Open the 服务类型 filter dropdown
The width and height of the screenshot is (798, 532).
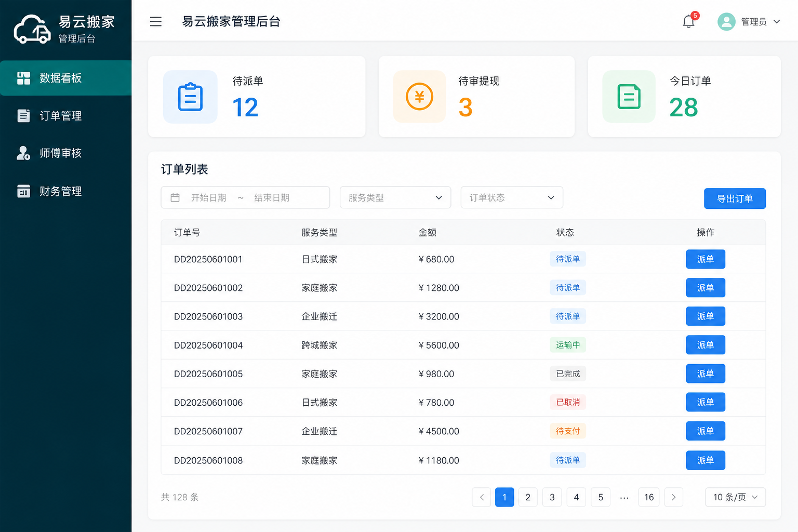click(x=395, y=197)
